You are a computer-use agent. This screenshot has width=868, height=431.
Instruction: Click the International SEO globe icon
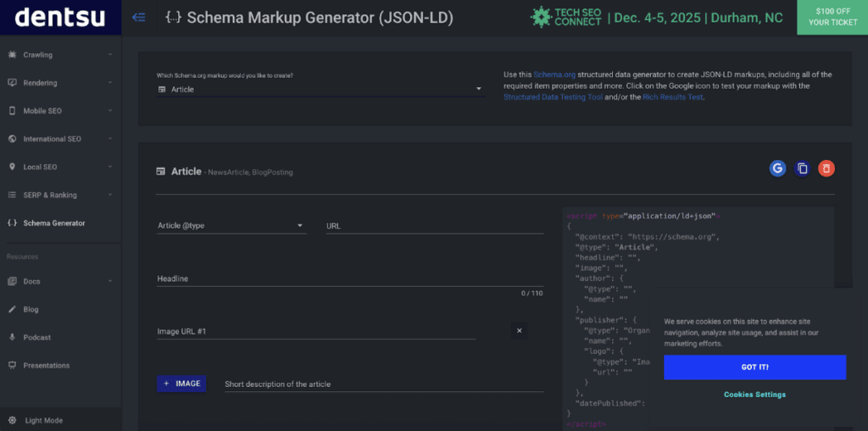pyautogui.click(x=12, y=139)
